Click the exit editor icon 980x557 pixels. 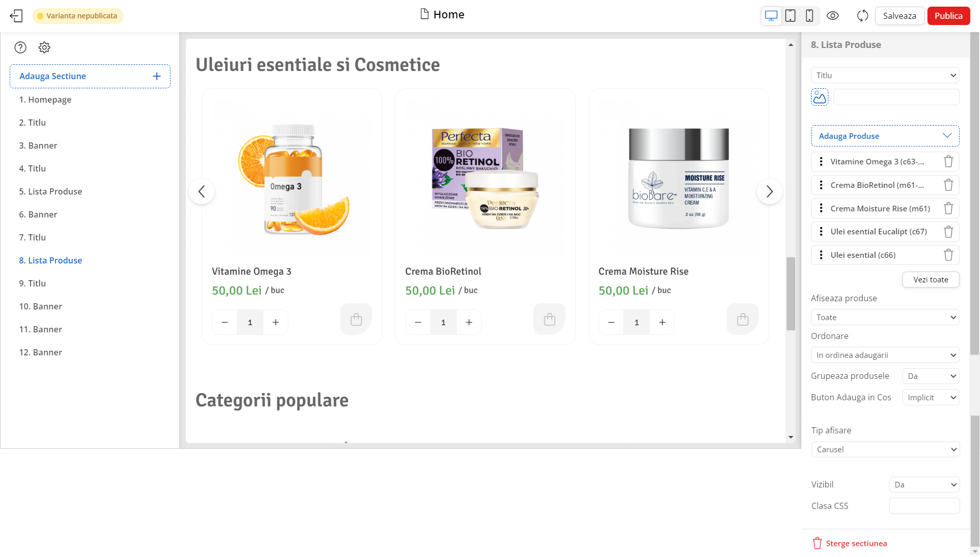tap(16, 16)
